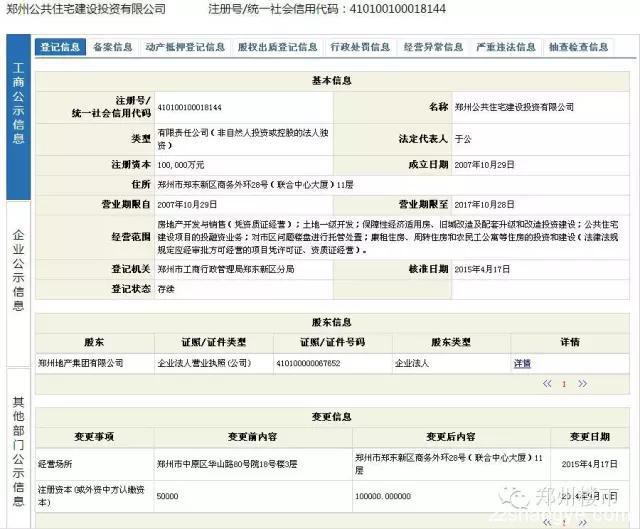This screenshot has height=529, width=640.
Task: View the 行政处罚信息 tab
Action: (360, 47)
